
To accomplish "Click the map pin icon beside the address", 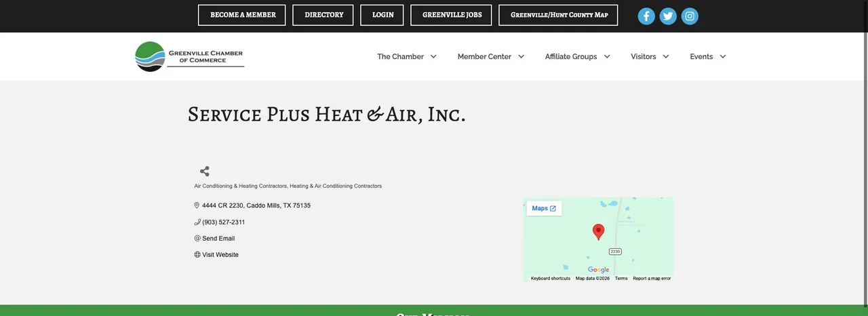I will click(x=197, y=205).
